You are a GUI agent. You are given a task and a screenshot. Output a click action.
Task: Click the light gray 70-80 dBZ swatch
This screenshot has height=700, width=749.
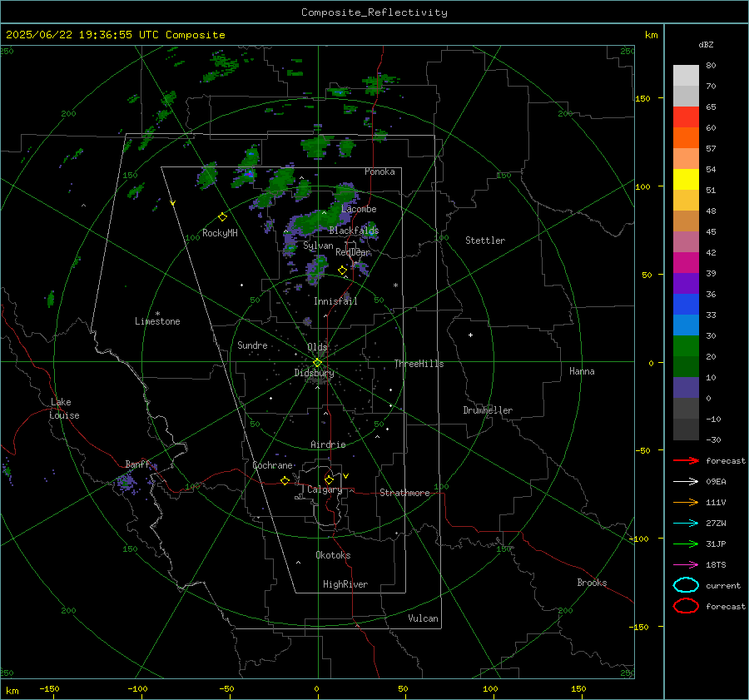pyautogui.click(x=686, y=76)
